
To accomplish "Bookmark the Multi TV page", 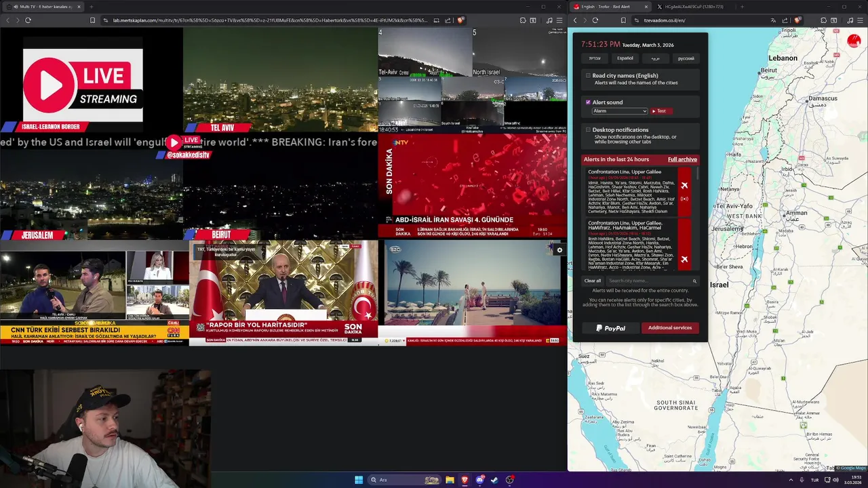I will click(92, 20).
